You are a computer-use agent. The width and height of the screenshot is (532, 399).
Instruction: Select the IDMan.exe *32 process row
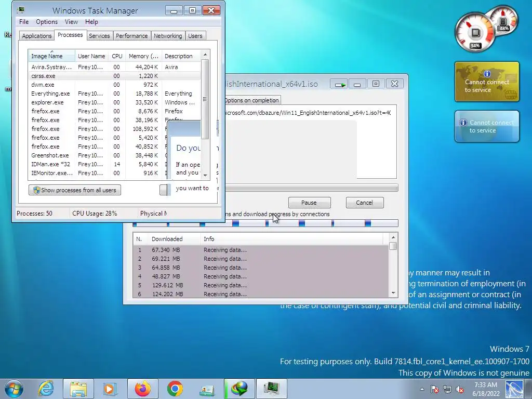(x=98, y=164)
